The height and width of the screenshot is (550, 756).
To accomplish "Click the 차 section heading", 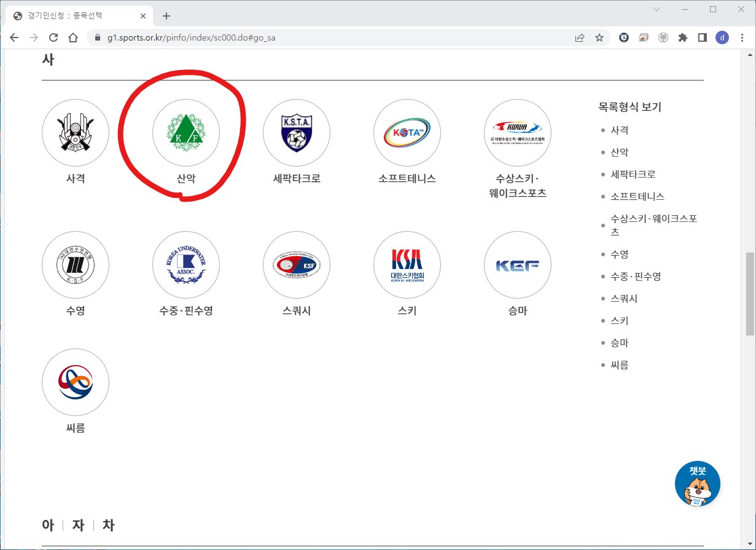I will coord(108,525).
